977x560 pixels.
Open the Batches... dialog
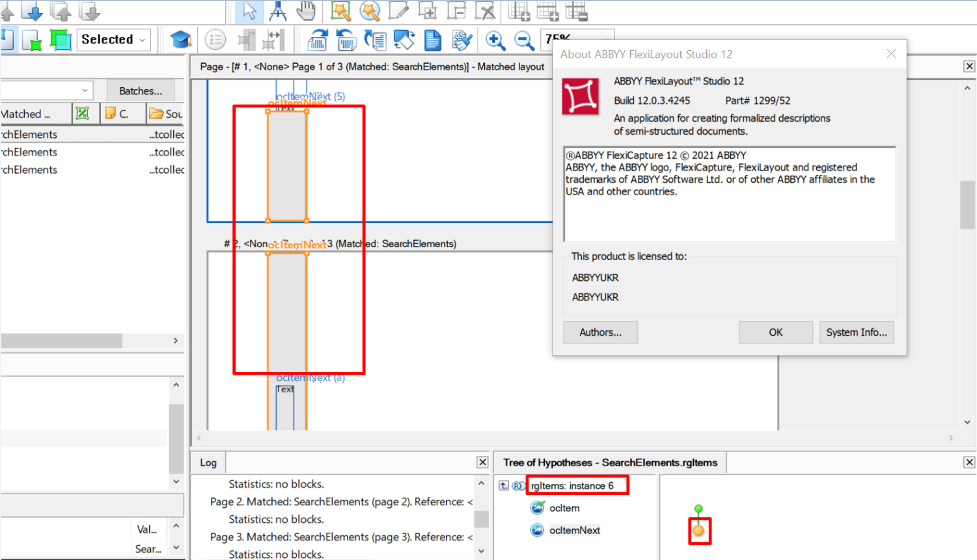141,90
